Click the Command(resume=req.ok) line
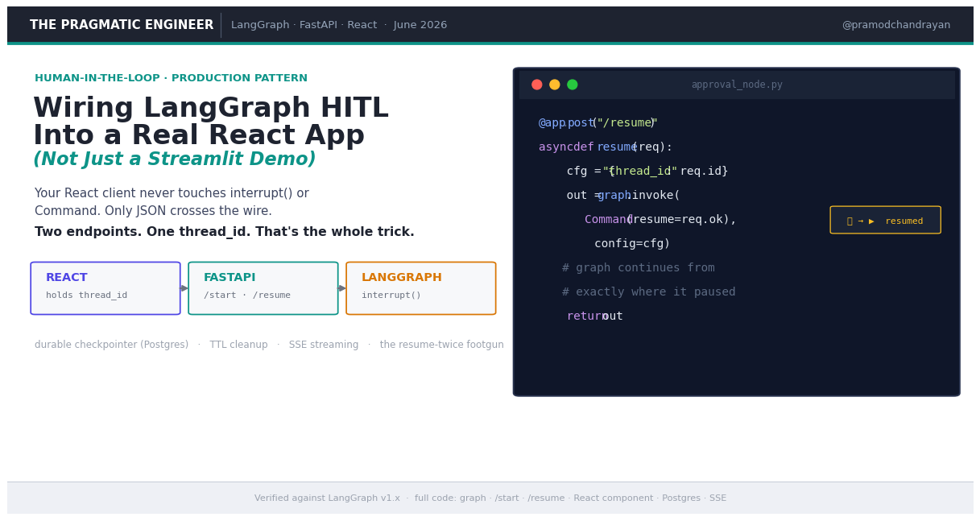 point(660,220)
